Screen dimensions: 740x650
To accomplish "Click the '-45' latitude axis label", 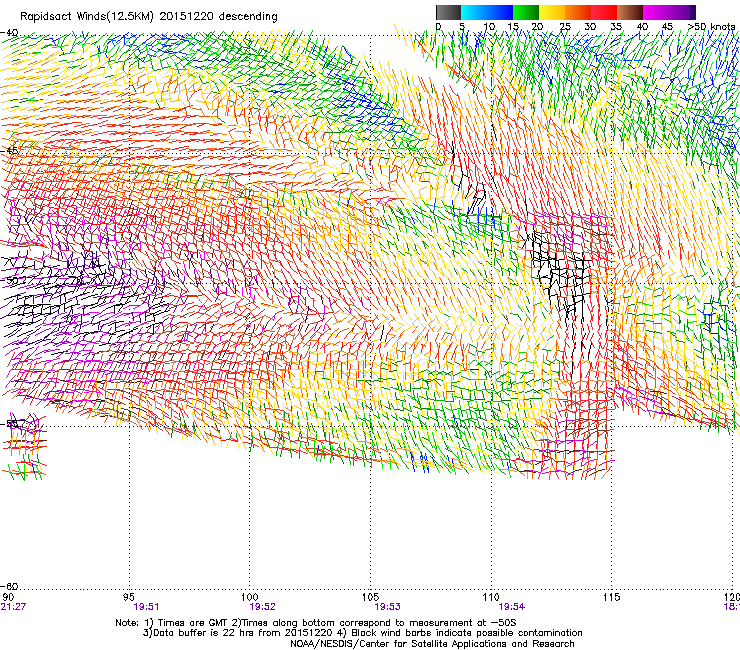I will point(9,151).
